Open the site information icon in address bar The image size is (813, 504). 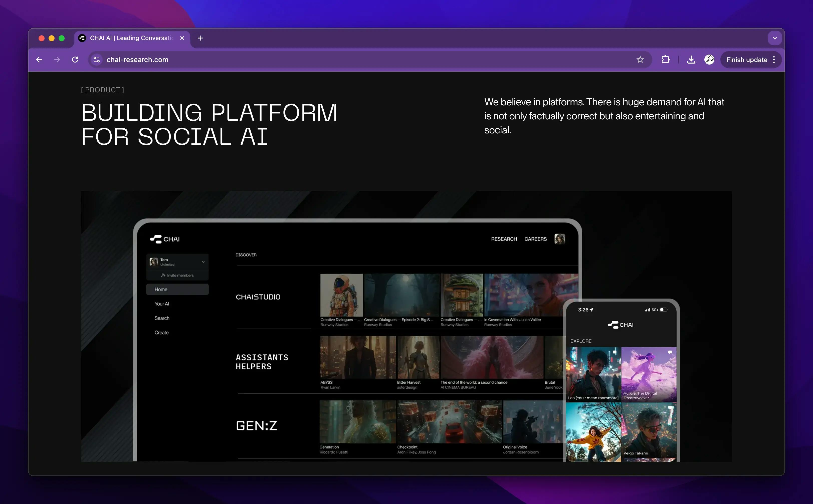[x=97, y=60]
